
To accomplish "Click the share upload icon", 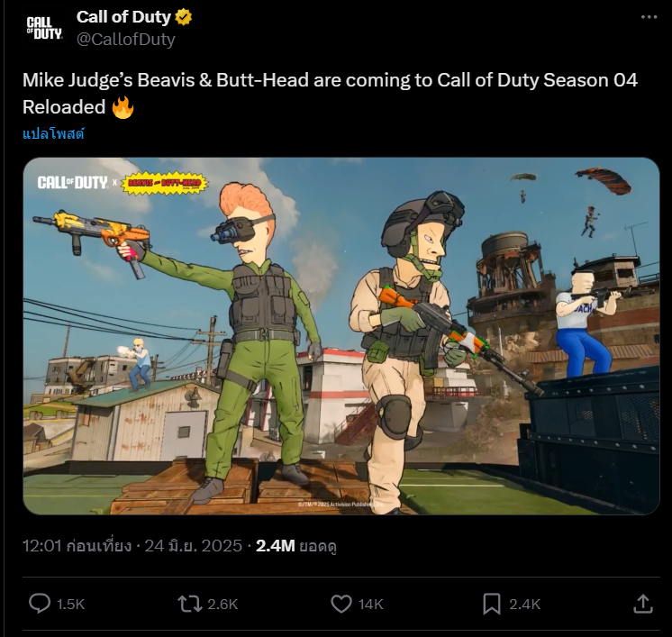I will (x=643, y=604).
